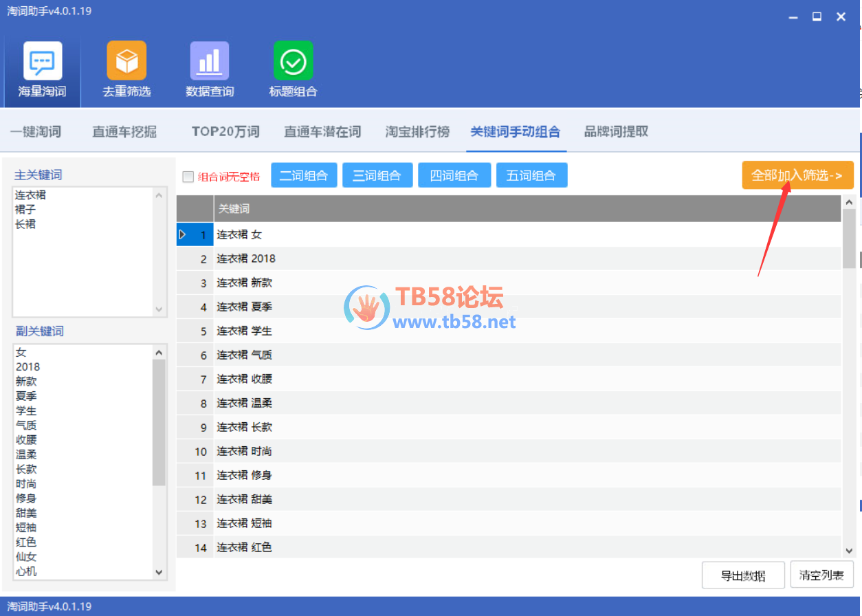Select 收腰 in the 副关键词 list
The height and width of the screenshot is (616, 862).
26,439
